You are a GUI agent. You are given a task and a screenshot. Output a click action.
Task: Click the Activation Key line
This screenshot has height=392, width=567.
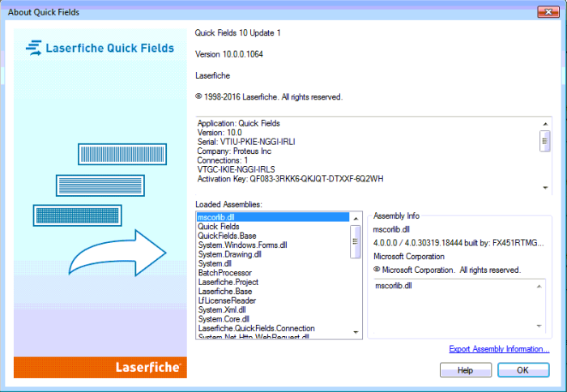[x=290, y=179]
